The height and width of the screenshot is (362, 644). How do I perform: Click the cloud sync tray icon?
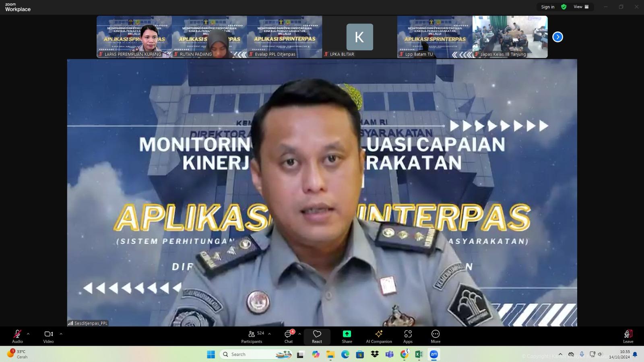pos(571,354)
